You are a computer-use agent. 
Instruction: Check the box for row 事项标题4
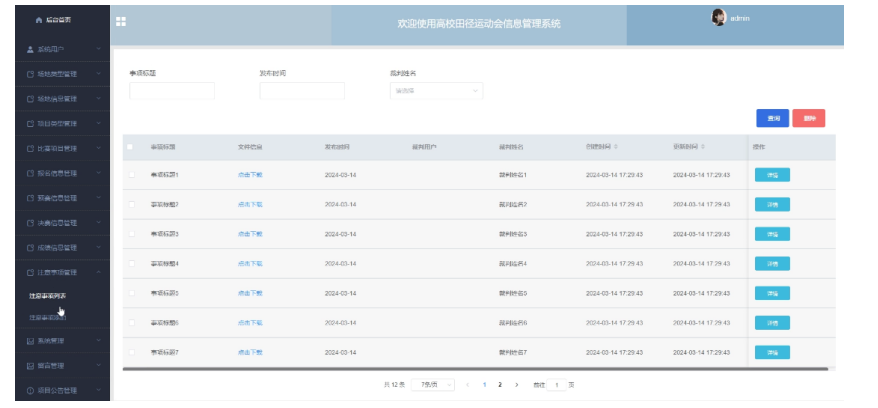coord(132,264)
